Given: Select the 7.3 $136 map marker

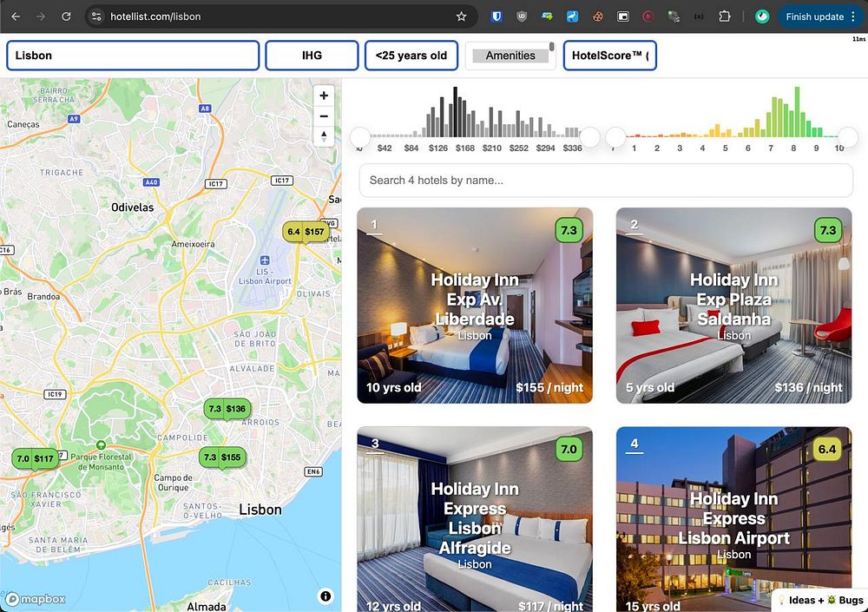Looking at the screenshot, I should click(x=227, y=409).
